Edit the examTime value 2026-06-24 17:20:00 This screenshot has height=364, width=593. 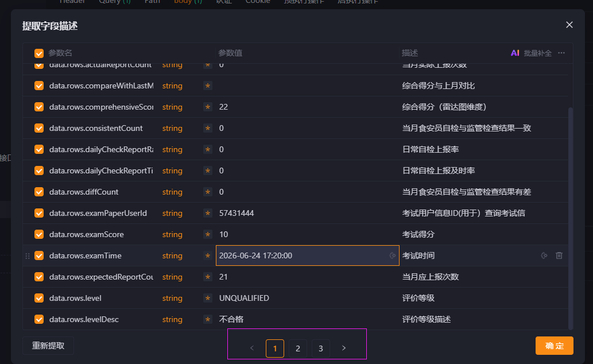[308, 256]
